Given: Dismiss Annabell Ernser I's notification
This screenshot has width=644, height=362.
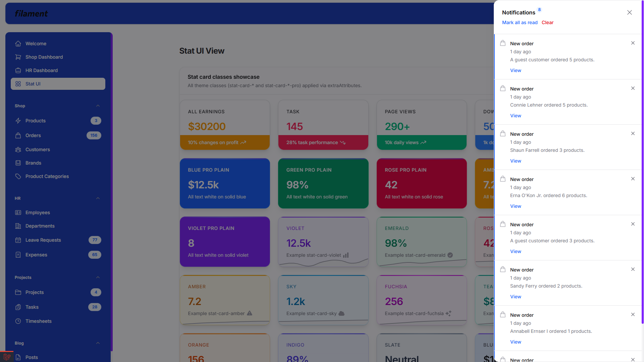Looking at the screenshot, I should click(633, 314).
